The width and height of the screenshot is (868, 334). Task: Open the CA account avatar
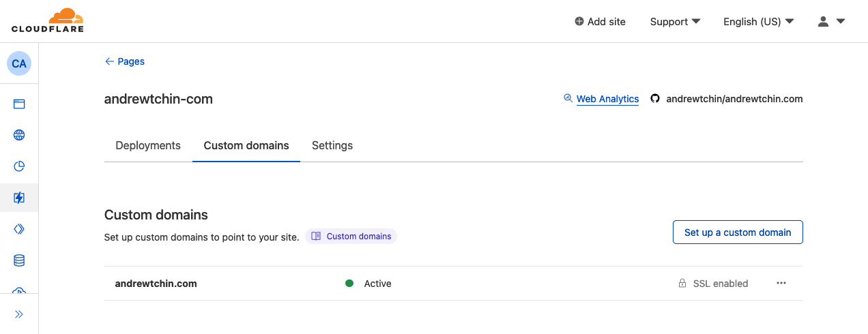pos(19,63)
